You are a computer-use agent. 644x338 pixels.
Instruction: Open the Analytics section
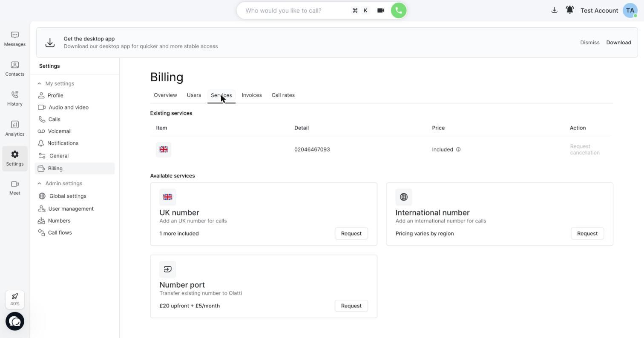point(15,129)
